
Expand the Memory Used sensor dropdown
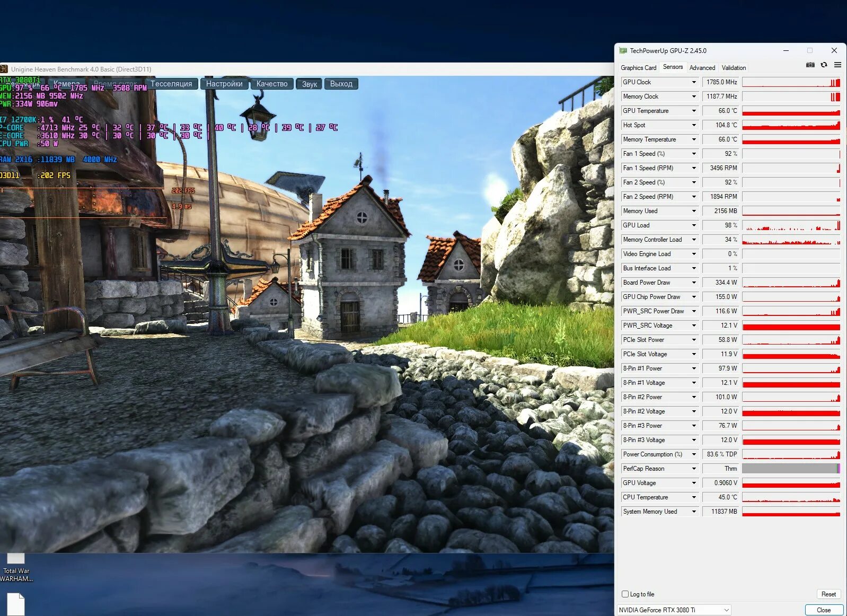pos(694,211)
